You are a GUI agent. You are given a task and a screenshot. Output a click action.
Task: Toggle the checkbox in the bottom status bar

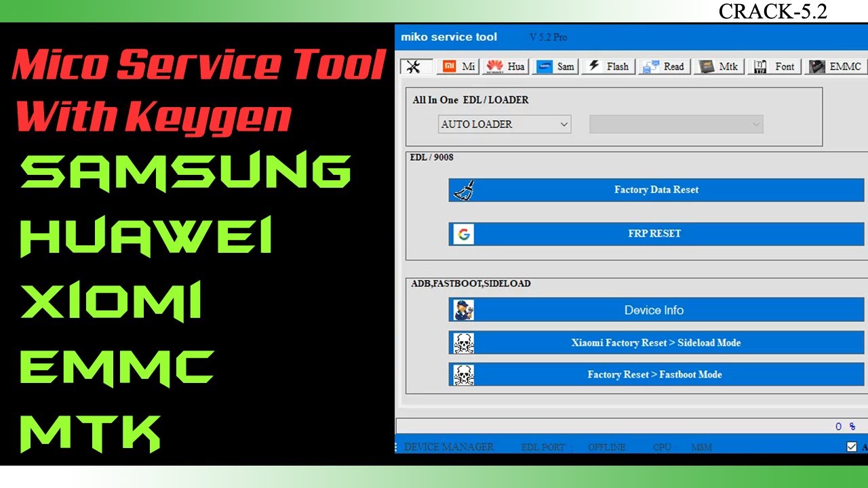point(852,447)
